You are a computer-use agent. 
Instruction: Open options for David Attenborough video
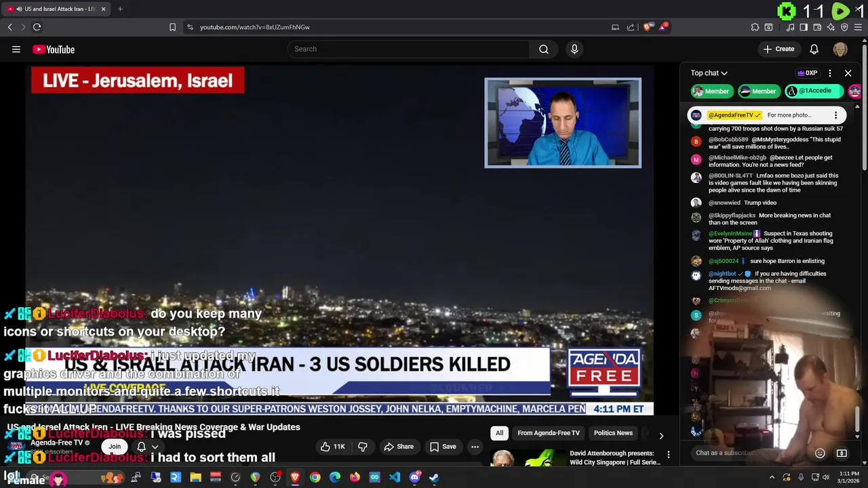tap(668, 455)
